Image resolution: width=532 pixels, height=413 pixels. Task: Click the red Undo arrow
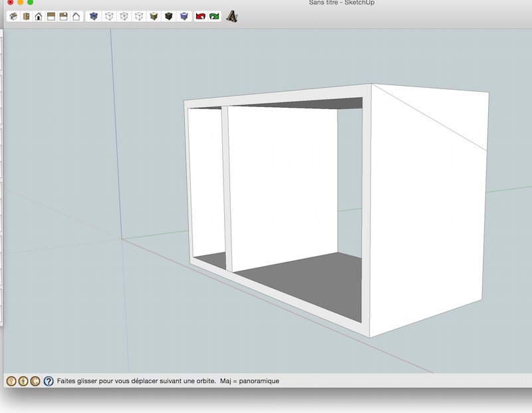point(201,16)
